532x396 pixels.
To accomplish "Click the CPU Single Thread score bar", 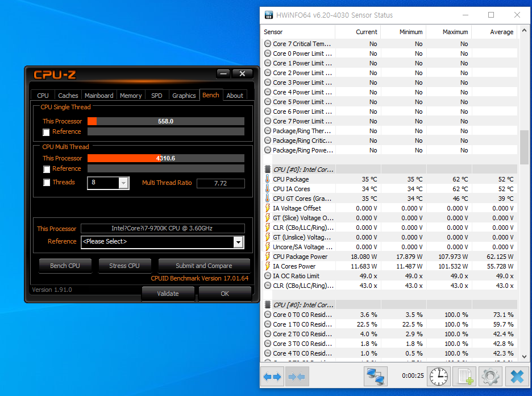I will pyautogui.click(x=166, y=121).
